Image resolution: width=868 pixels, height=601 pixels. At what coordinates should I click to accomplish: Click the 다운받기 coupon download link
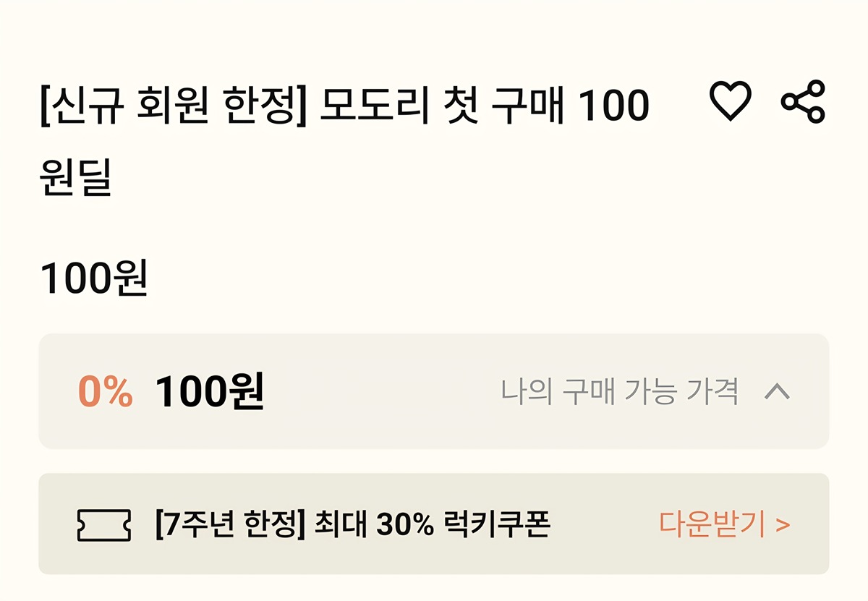point(712,524)
